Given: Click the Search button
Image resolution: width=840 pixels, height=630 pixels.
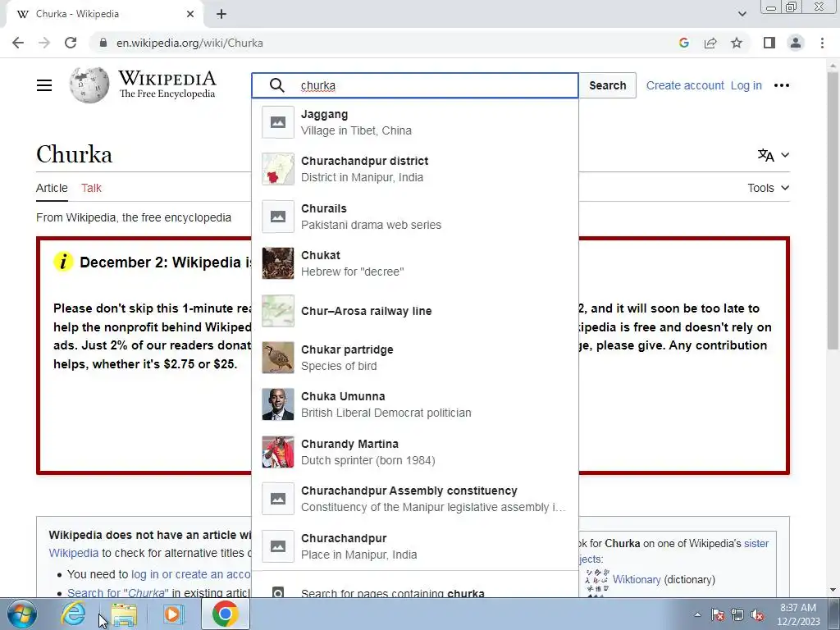Looking at the screenshot, I should [x=608, y=85].
